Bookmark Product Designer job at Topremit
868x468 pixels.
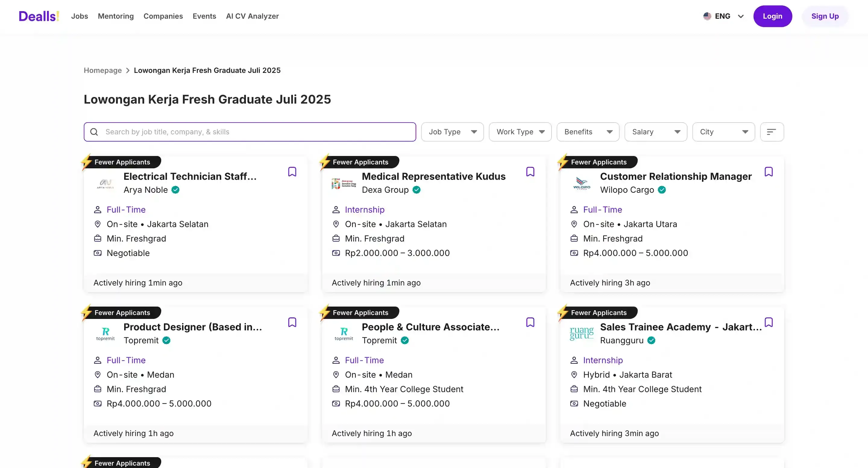pos(292,322)
